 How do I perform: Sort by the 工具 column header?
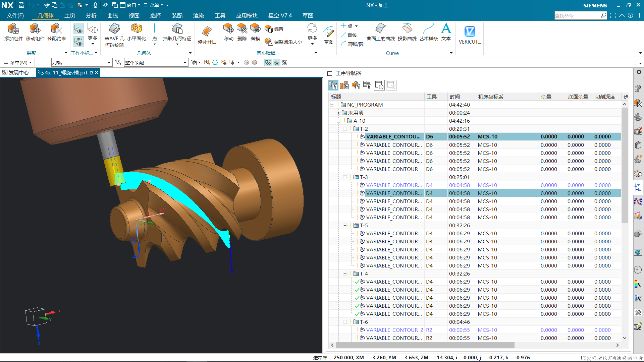[436, 97]
